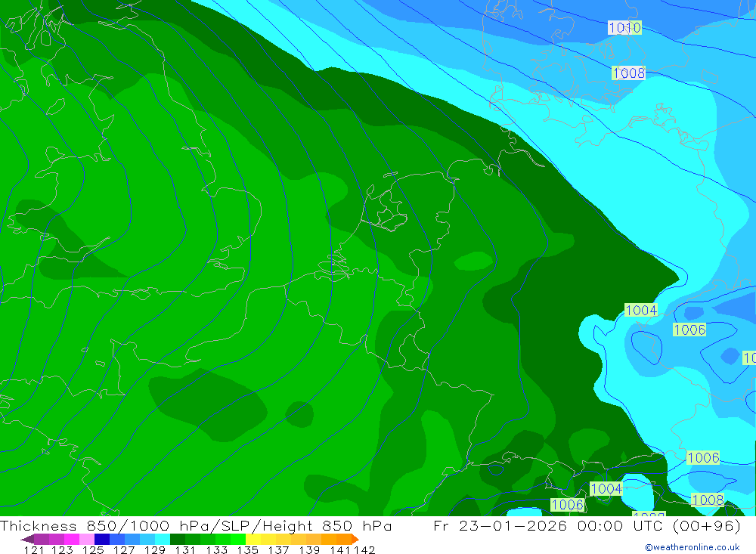This screenshot has height=554, width=756.
Task: Pick the darkest green legend swatch
Action: [178, 539]
